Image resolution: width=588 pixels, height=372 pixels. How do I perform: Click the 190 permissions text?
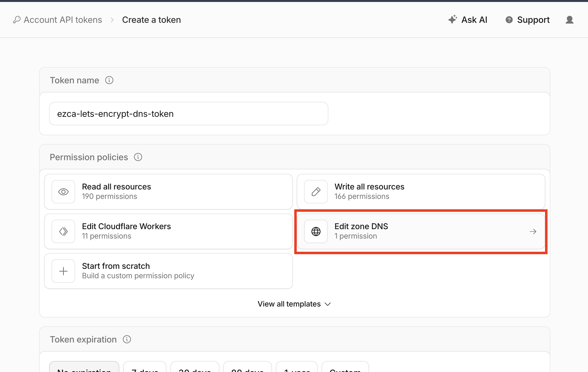point(110,196)
